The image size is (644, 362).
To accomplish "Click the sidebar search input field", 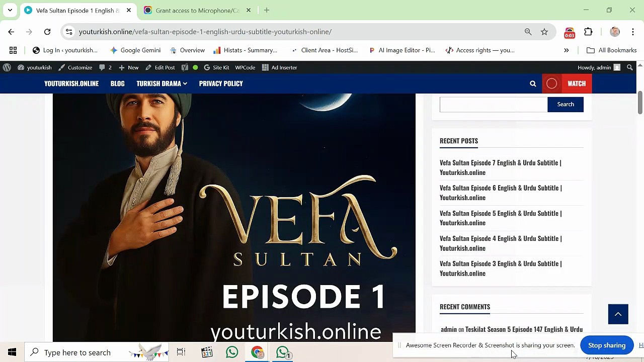I will (x=494, y=104).
